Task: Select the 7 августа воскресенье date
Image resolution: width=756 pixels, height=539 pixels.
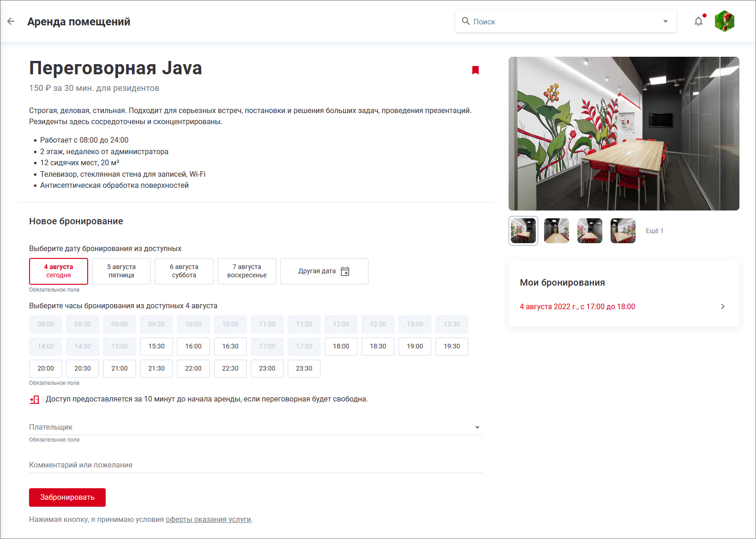Action: (x=247, y=271)
